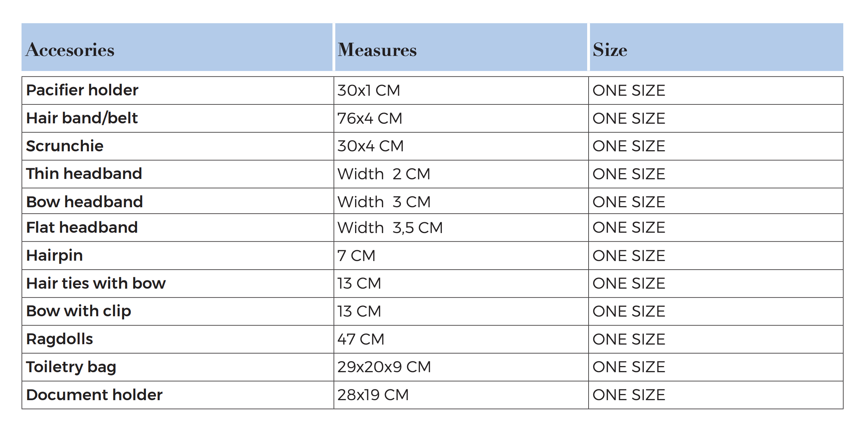The height and width of the screenshot is (431, 868).
Task: Click ONE SIZE in Document holder row
Action: click(629, 395)
